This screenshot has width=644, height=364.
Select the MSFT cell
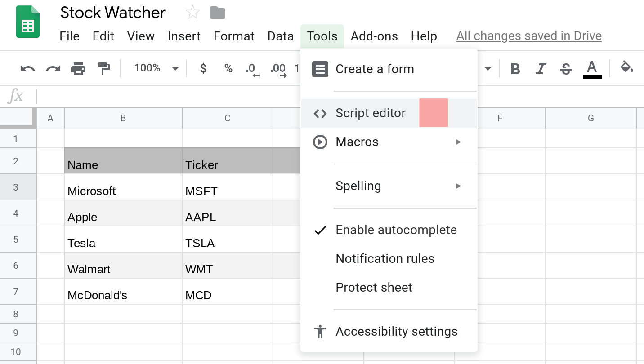tap(228, 187)
